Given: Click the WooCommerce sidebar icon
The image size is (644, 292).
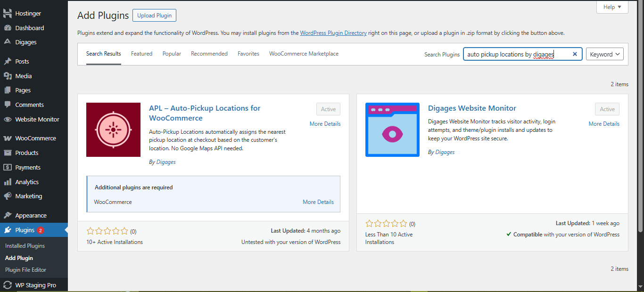Looking at the screenshot, I should [x=7, y=138].
